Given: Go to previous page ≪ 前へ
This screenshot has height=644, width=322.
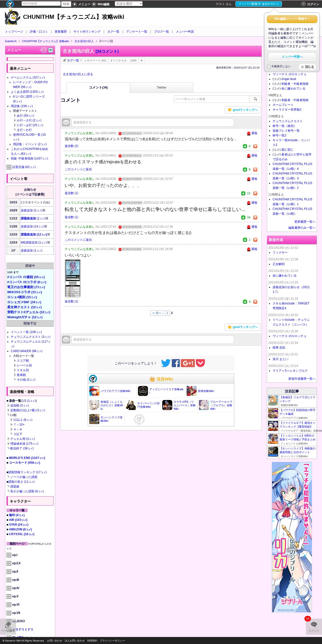Looking at the screenshot, I should pyautogui.click(x=157, y=313).
